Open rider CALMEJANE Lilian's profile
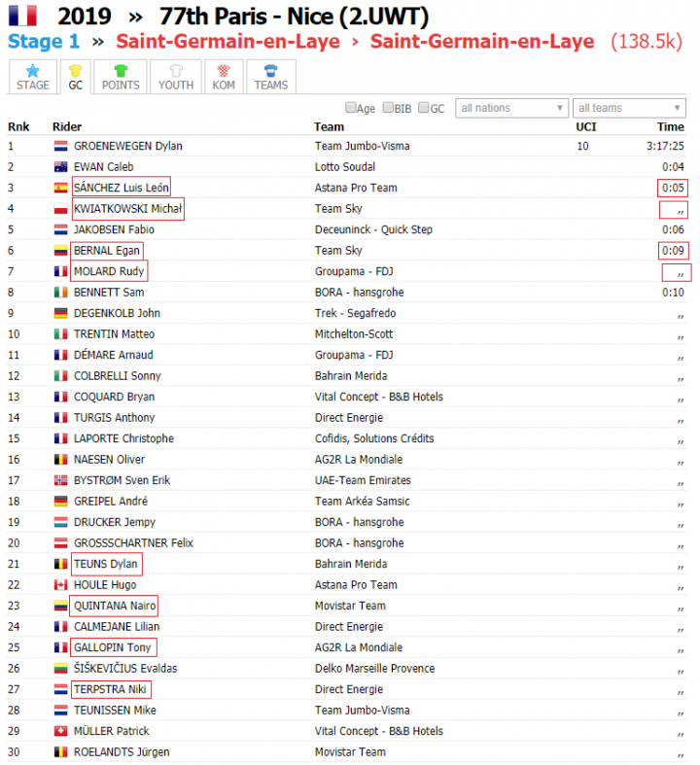The height and width of the screenshot is (765, 700). (117, 627)
